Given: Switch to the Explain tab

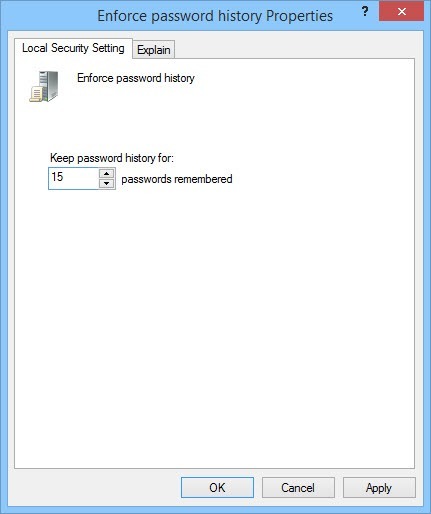Looking at the screenshot, I should [154, 50].
